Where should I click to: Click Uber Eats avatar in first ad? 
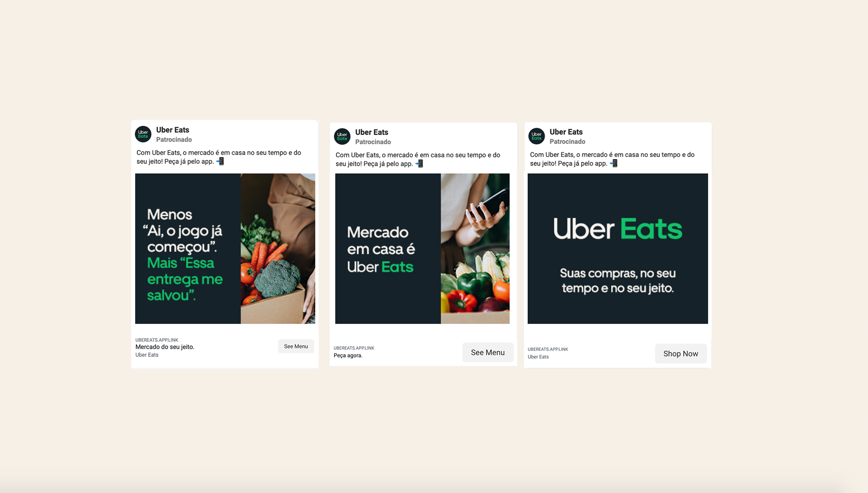point(143,134)
